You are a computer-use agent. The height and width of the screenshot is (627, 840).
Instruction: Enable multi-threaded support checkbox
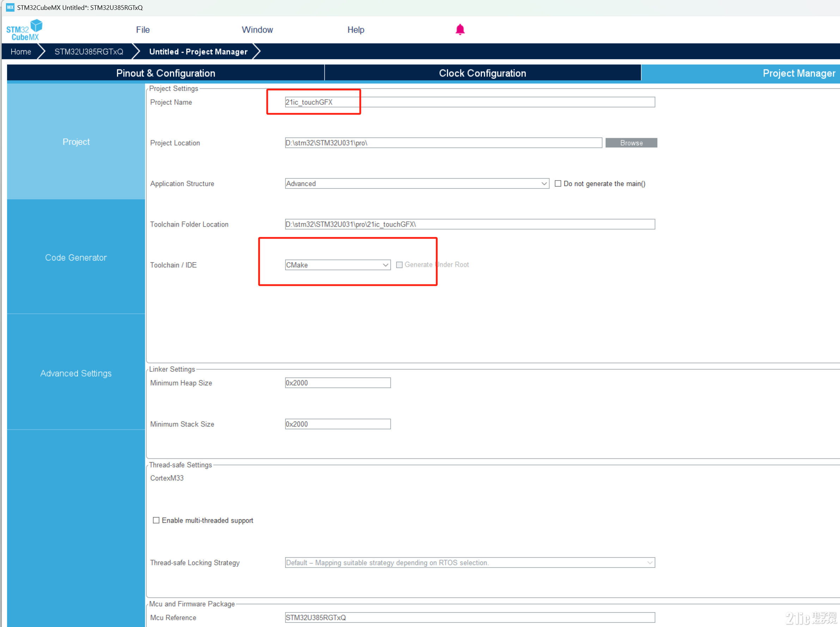tap(156, 520)
